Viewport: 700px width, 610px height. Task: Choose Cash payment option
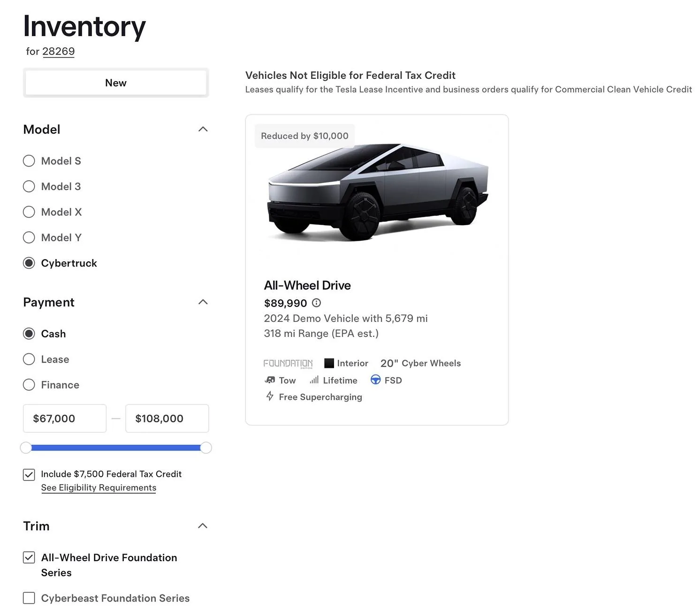point(29,334)
